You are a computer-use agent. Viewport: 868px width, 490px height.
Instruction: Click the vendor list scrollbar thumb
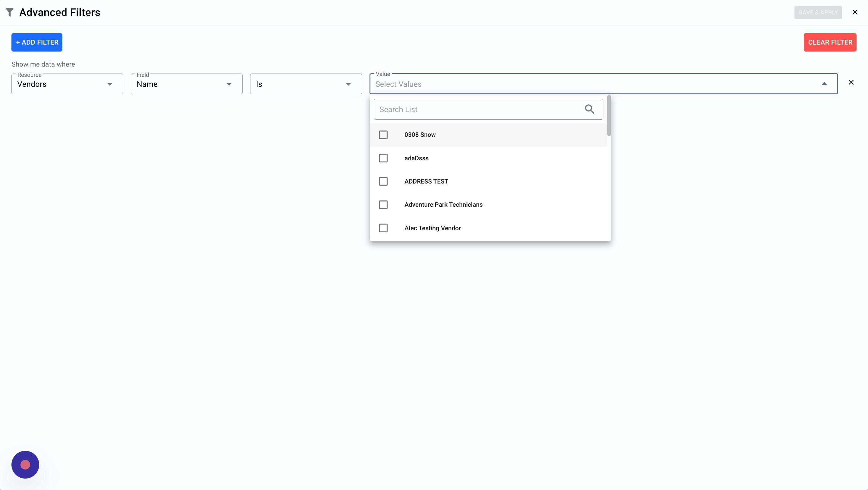click(609, 116)
